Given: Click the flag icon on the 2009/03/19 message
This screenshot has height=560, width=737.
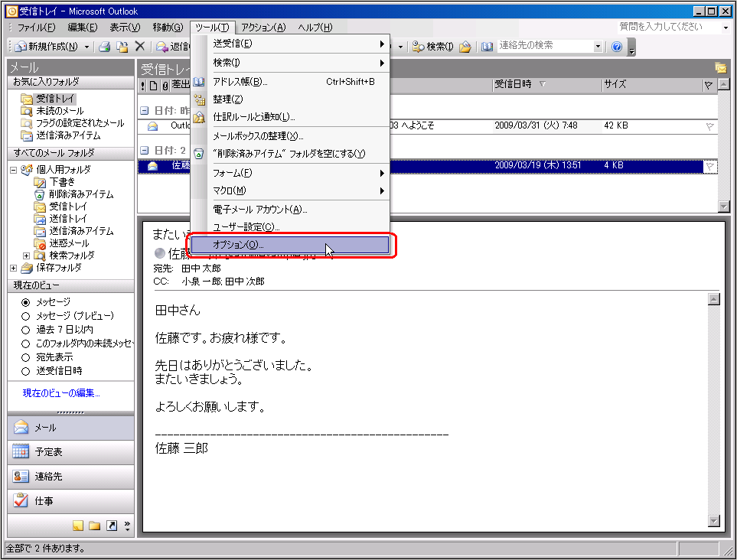Looking at the screenshot, I should (709, 166).
